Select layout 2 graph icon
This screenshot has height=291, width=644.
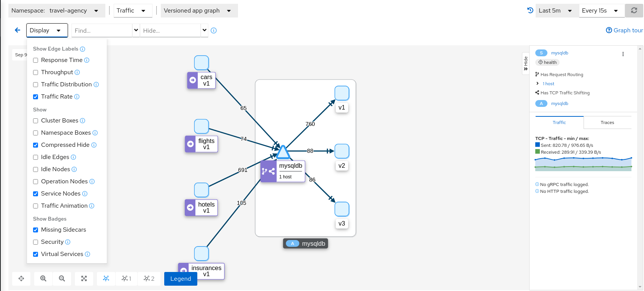149,278
